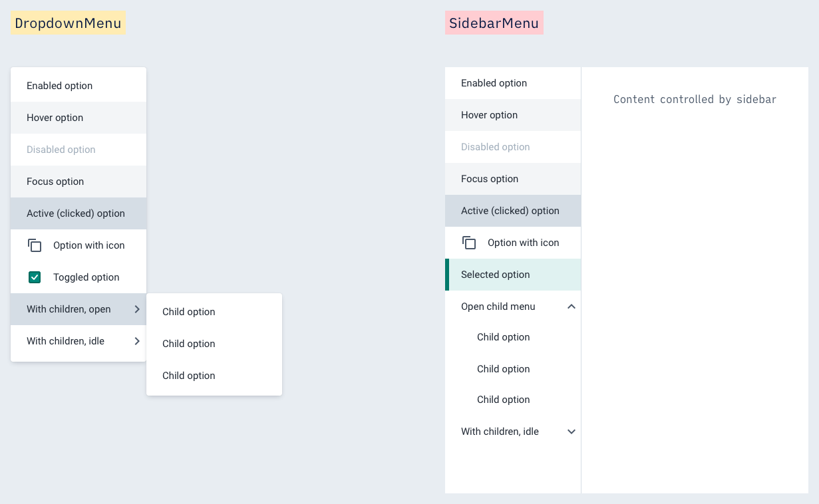
Task: Click right chevron of 'With children, open'
Action: pos(137,309)
